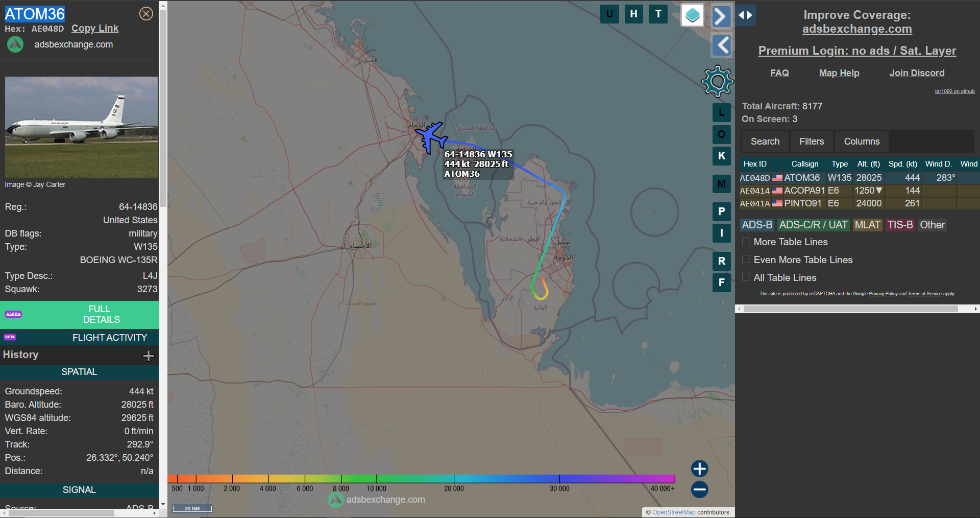The height and width of the screenshot is (518, 980).
Task: Open Premium Login link
Action: [857, 51]
